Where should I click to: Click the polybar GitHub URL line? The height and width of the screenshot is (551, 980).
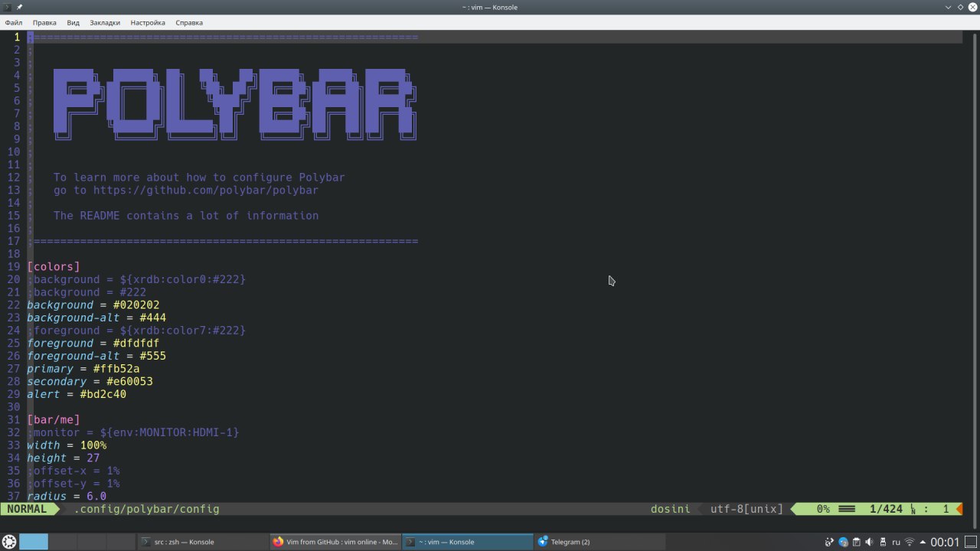[x=186, y=190]
